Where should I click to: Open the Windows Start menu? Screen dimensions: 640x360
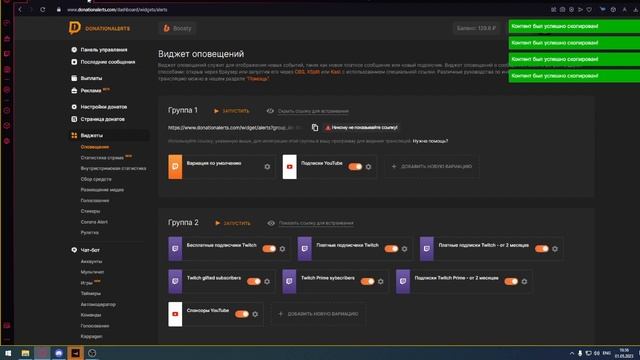[8, 353]
